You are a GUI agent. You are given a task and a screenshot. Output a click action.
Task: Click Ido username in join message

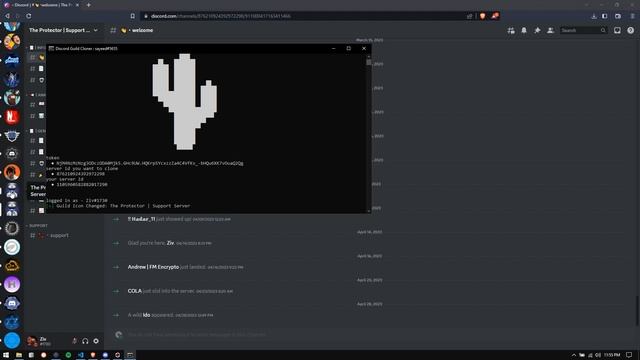tap(147, 315)
